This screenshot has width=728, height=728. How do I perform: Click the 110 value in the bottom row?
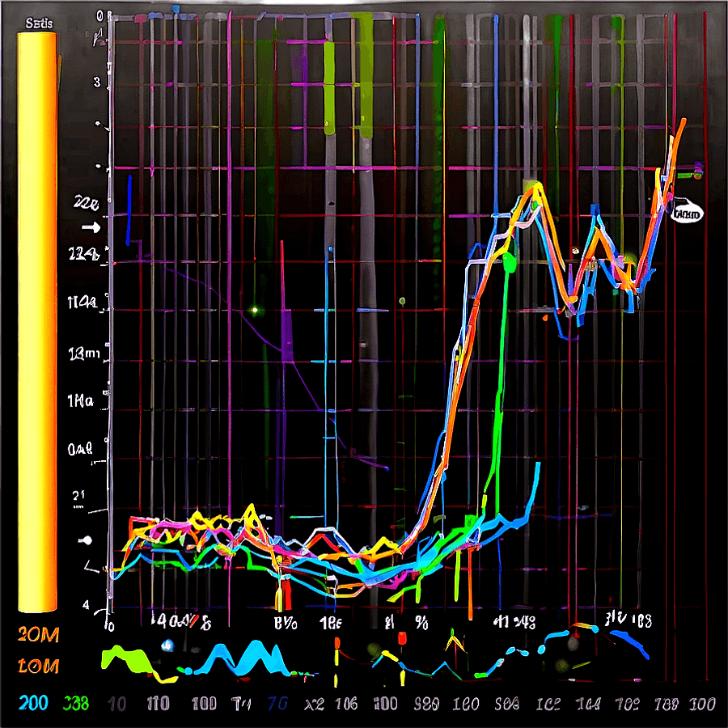pos(157,702)
